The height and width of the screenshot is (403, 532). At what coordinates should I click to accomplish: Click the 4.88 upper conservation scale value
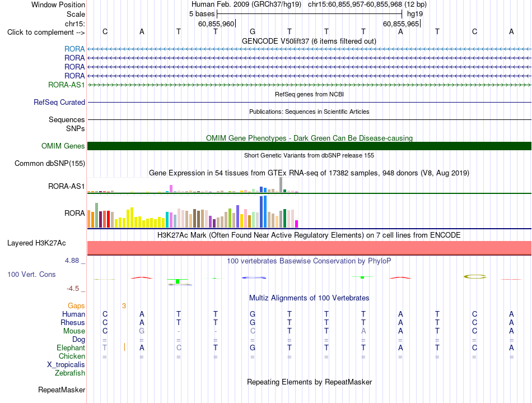click(72, 261)
